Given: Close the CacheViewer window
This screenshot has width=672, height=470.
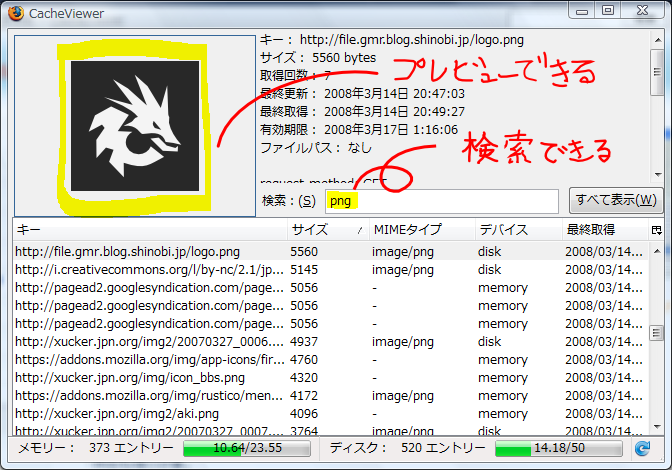Looking at the screenshot, I should (x=642, y=10).
